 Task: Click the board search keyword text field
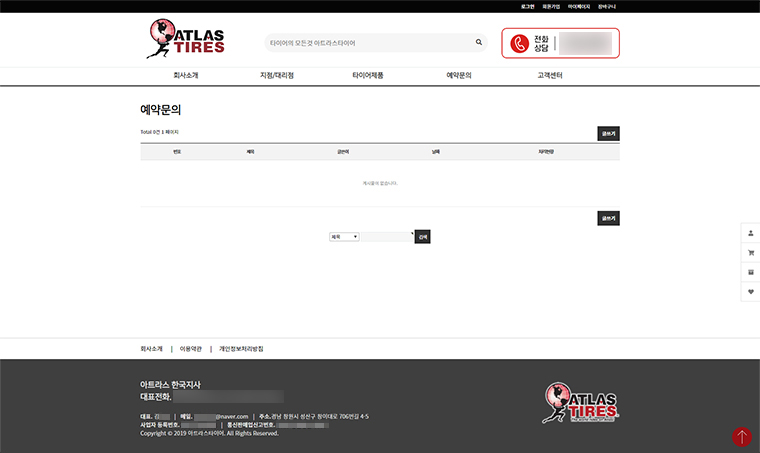(387, 237)
